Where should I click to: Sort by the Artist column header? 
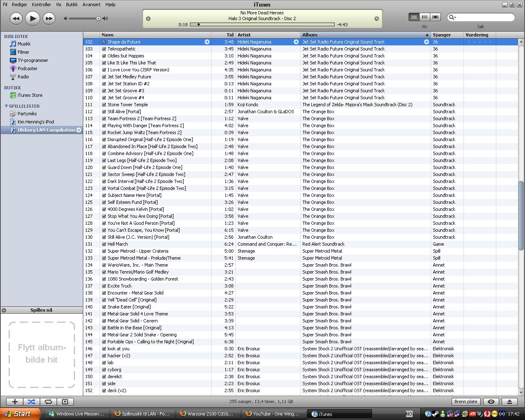(x=268, y=35)
